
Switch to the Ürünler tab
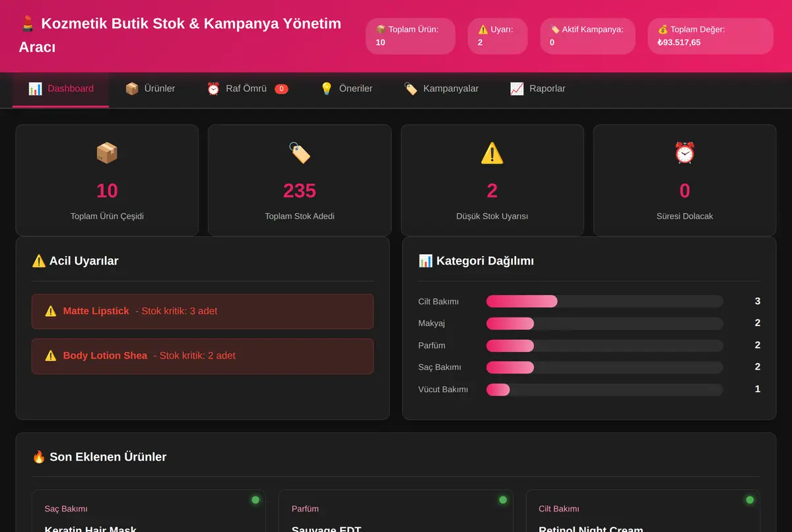pos(150,88)
